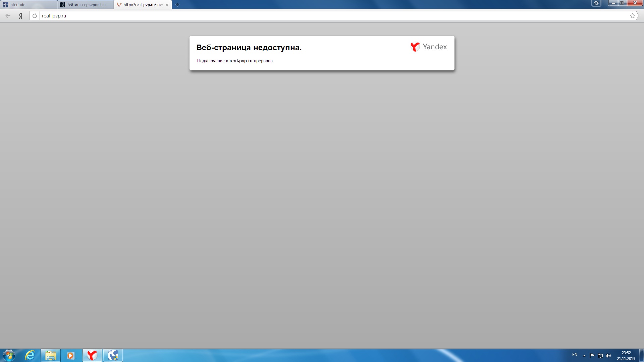
Task: Click the Yandex logo in the error box
Action: [429, 47]
